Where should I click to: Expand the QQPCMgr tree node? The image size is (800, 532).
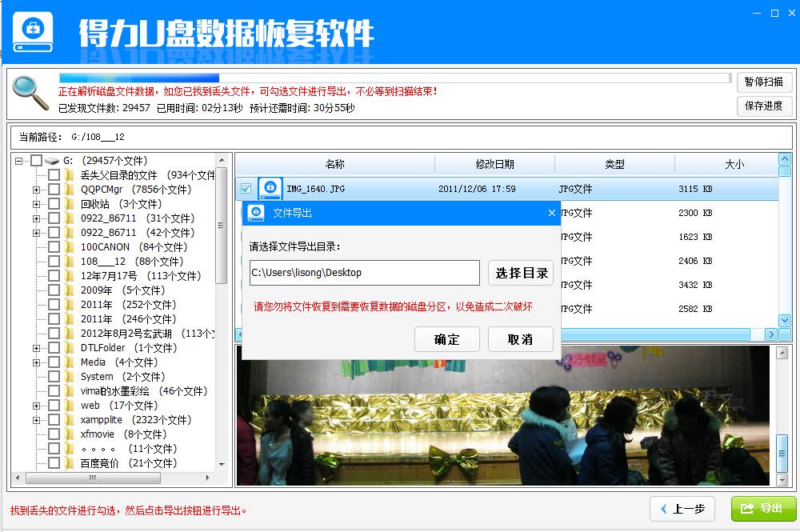(36, 190)
